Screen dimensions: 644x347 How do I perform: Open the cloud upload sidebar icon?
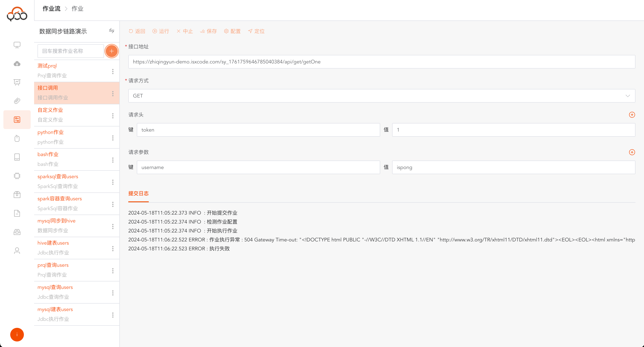click(x=17, y=64)
